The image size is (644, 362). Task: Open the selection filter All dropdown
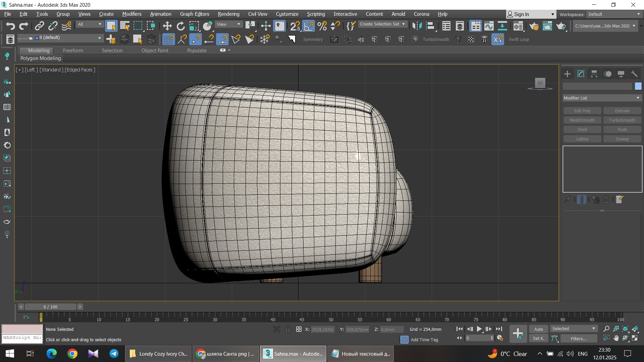[x=89, y=24]
